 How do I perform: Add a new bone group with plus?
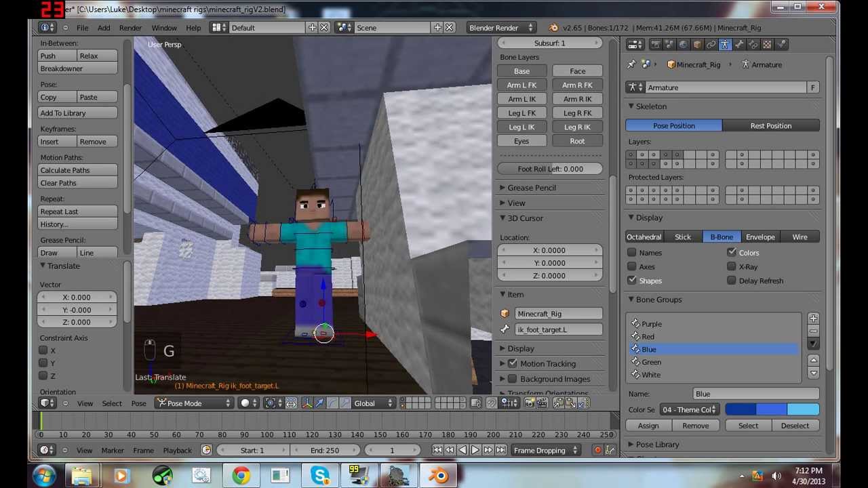(813, 319)
